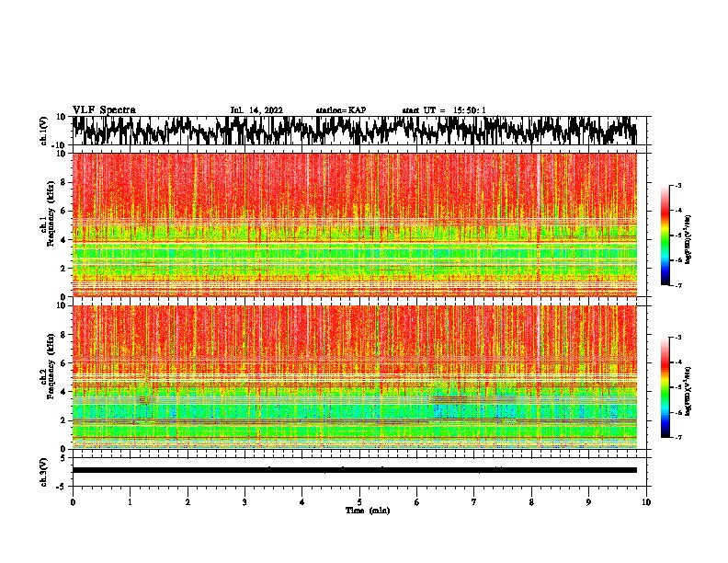This screenshot has height=563, width=728.
Task: Click the "station=KAP" header label
Action: point(341,110)
